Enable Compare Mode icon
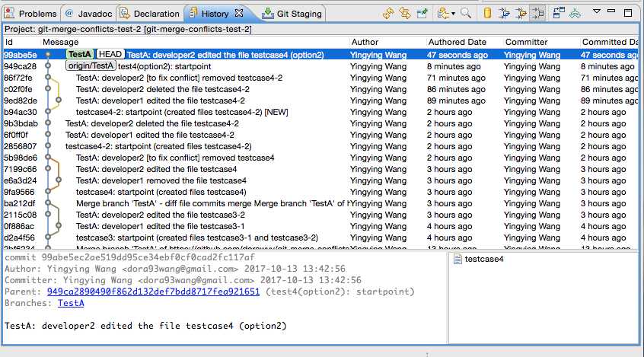This screenshot has width=644, height=357. click(559, 14)
